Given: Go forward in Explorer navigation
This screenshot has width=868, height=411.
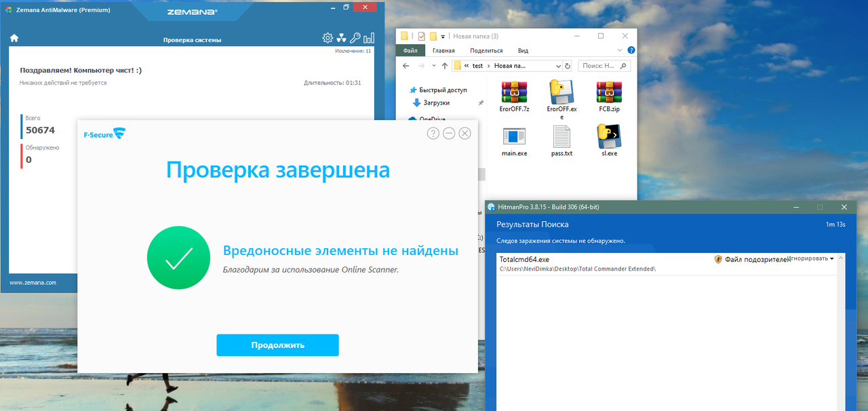Looking at the screenshot, I should [421, 66].
